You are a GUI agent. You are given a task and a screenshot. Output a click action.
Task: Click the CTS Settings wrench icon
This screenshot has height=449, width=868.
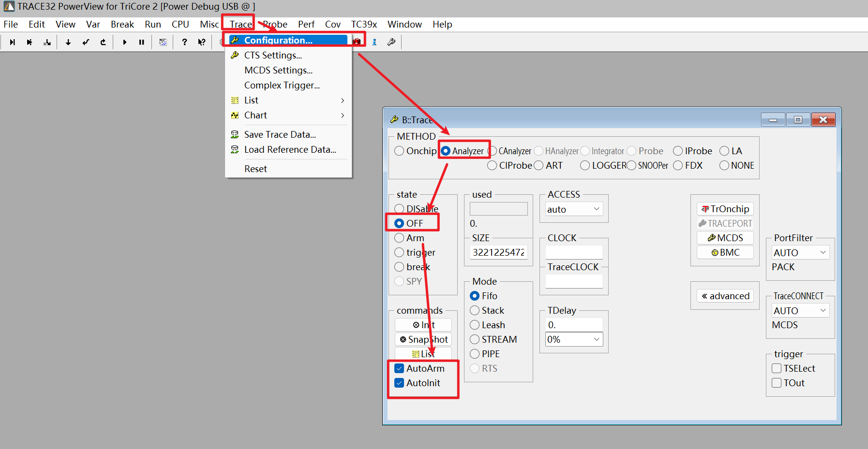click(235, 55)
